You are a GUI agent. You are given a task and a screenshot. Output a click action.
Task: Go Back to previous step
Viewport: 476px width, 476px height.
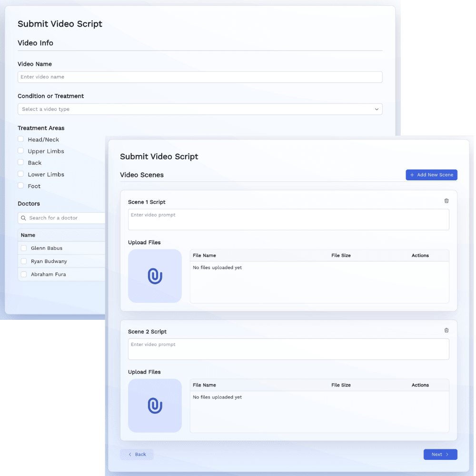(x=137, y=455)
